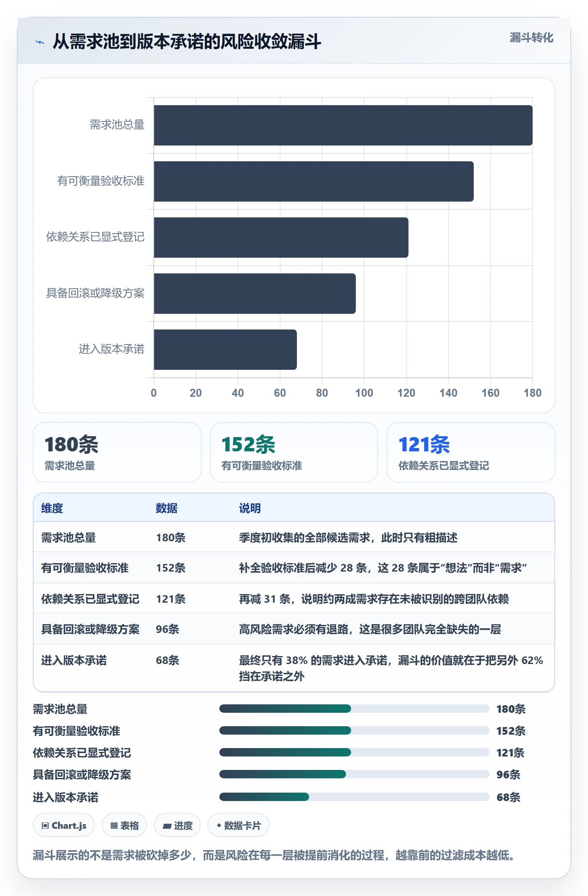Open the 121条 依赖关系已显式登记 data card

(471, 452)
